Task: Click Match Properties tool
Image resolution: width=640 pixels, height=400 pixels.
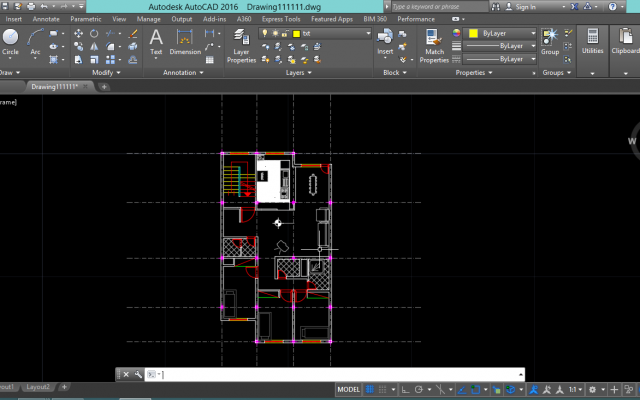Action: coord(434,46)
